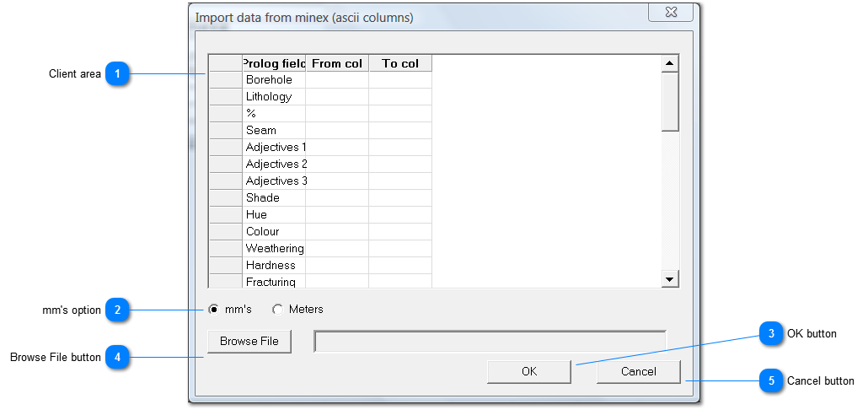Confirm import with the OK button

click(x=528, y=372)
